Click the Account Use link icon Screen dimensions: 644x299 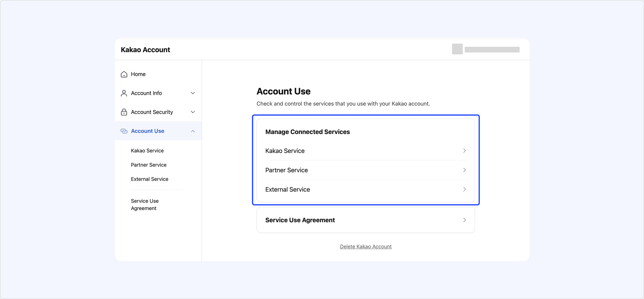pos(124,131)
